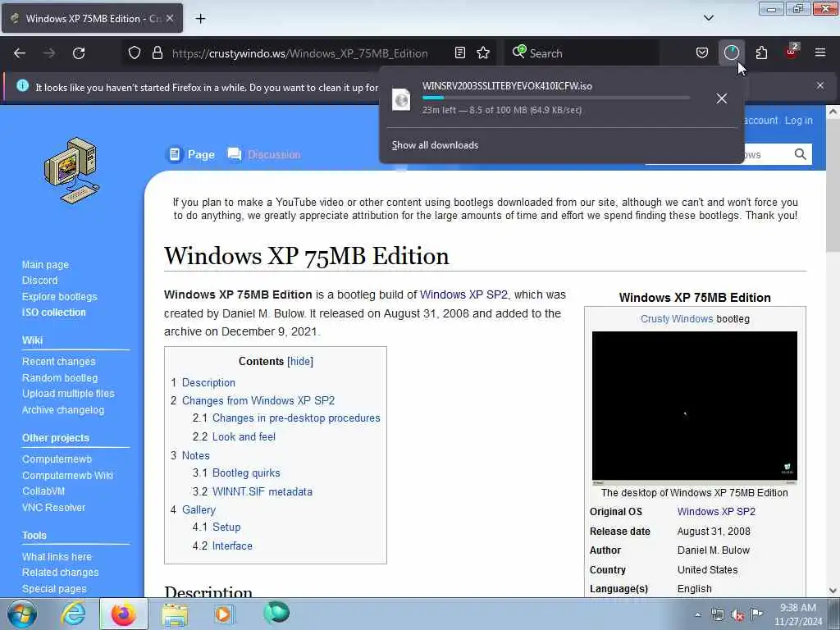Click Crusty Windows link in infobox
840x630 pixels.
click(677, 319)
